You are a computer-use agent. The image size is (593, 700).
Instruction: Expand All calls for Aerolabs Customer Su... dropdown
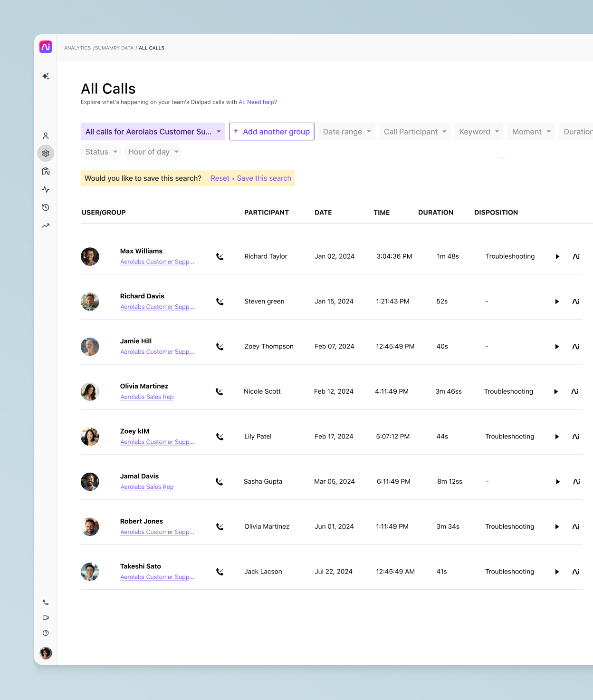pyautogui.click(x=153, y=132)
